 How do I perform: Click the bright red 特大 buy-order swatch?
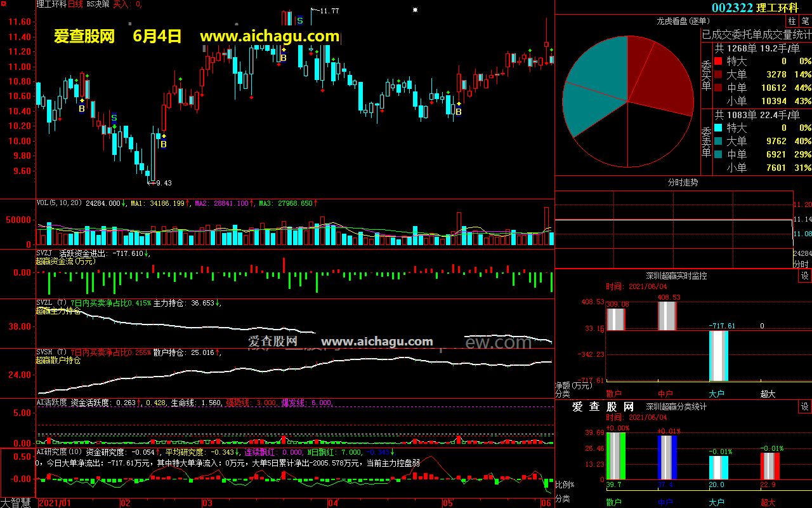pyautogui.click(x=718, y=61)
